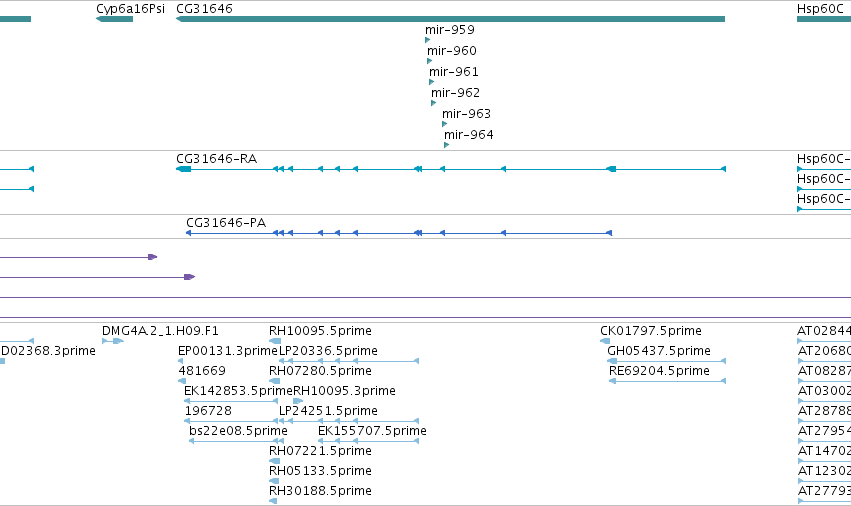Click the purple feature's lower arrow end

click(189, 277)
